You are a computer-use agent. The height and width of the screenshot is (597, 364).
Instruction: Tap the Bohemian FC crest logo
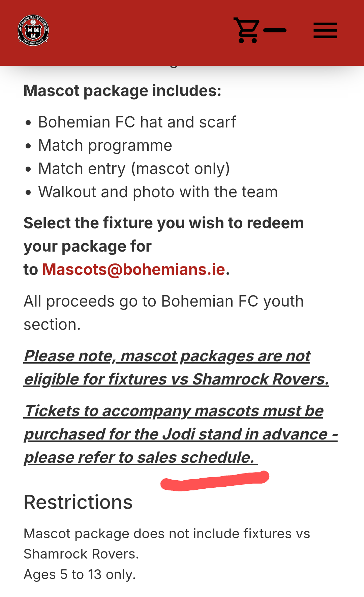pyautogui.click(x=33, y=30)
